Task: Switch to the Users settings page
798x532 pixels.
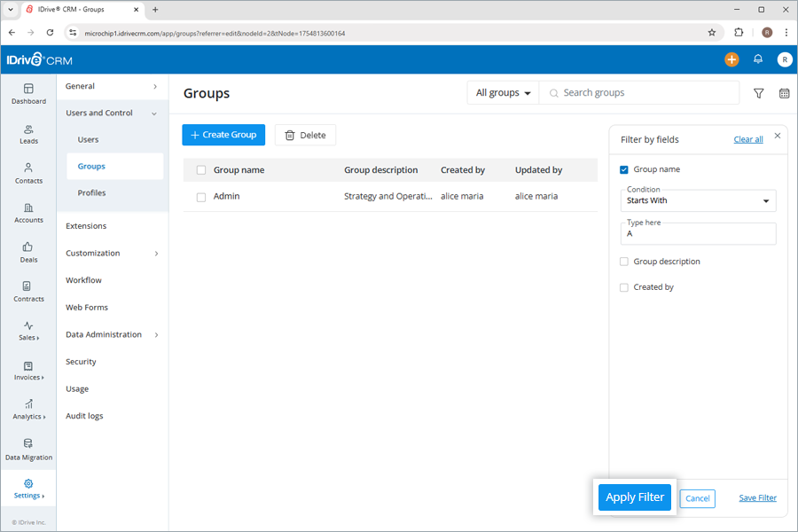Action: coord(88,139)
